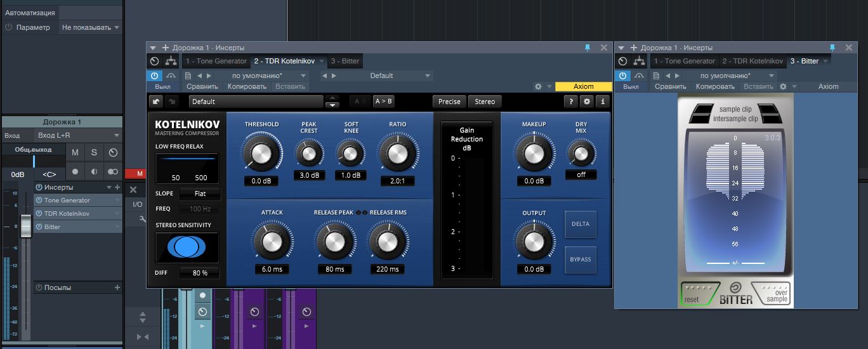Click Копировать in the Kotelnikov window
The height and width of the screenshot is (349, 868).
point(247,86)
